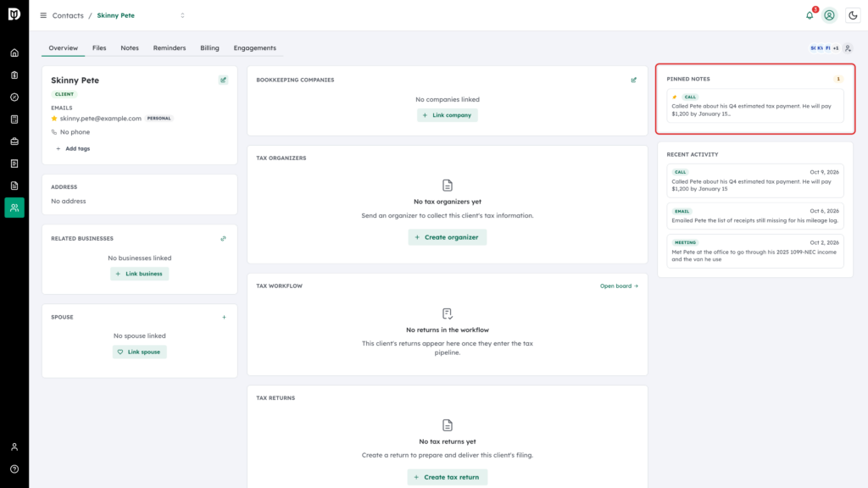Click the skinny.pete@example.com email address
This screenshot has height=488, width=868.
(x=101, y=119)
